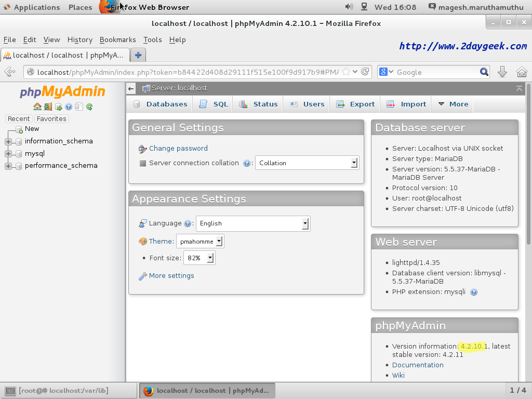This screenshot has width=532, height=399.
Task: Click the Change password link
Action: click(178, 148)
